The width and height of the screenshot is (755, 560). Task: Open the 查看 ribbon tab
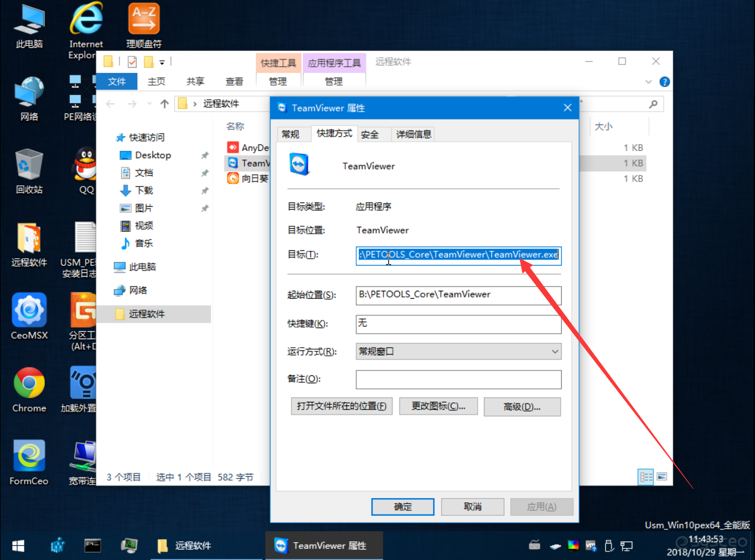[x=234, y=82]
